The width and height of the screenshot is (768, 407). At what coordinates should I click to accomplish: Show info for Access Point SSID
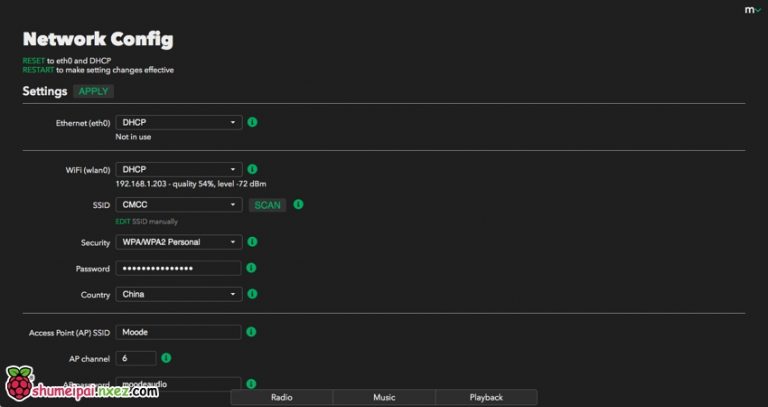[252, 332]
